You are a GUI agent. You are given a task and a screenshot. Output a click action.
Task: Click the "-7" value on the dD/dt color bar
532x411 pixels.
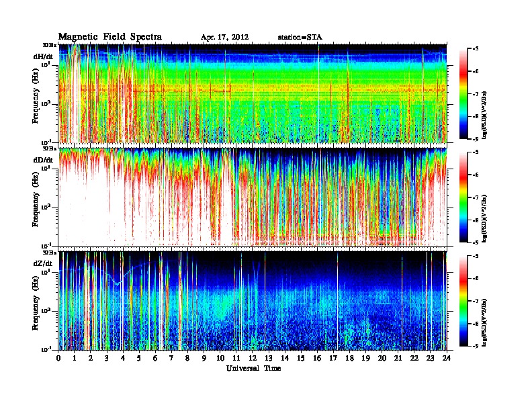click(475, 197)
